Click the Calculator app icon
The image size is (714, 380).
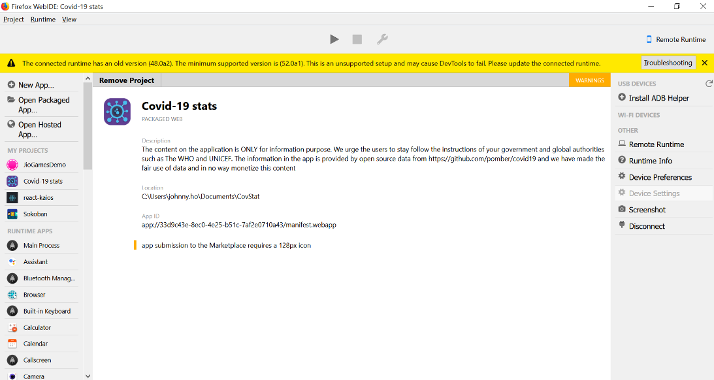tap(12, 328)
